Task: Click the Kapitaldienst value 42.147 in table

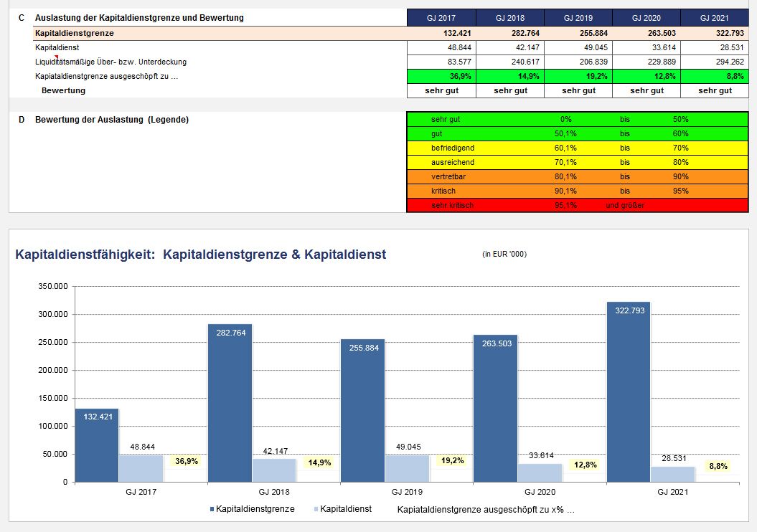Action: [510, 47]
